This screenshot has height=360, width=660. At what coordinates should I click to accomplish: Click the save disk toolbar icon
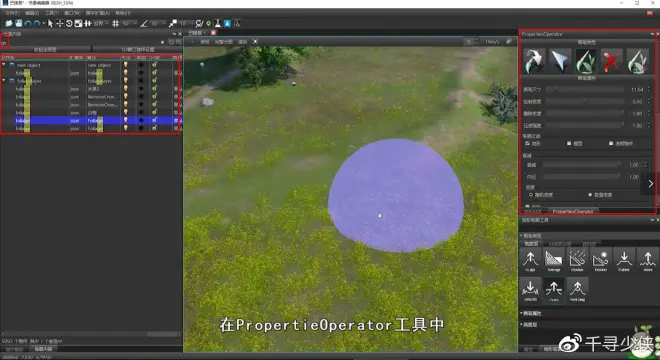click(x=19, y=24)
